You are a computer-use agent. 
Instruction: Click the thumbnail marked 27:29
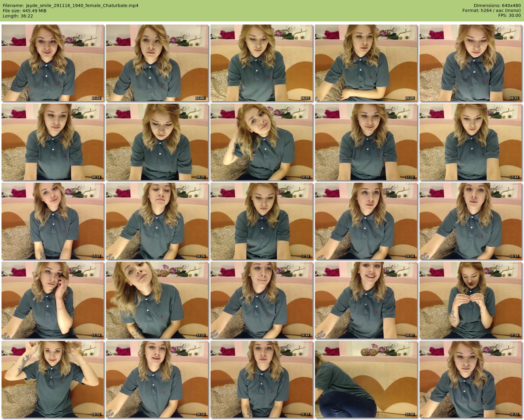[x=470, y=300]
